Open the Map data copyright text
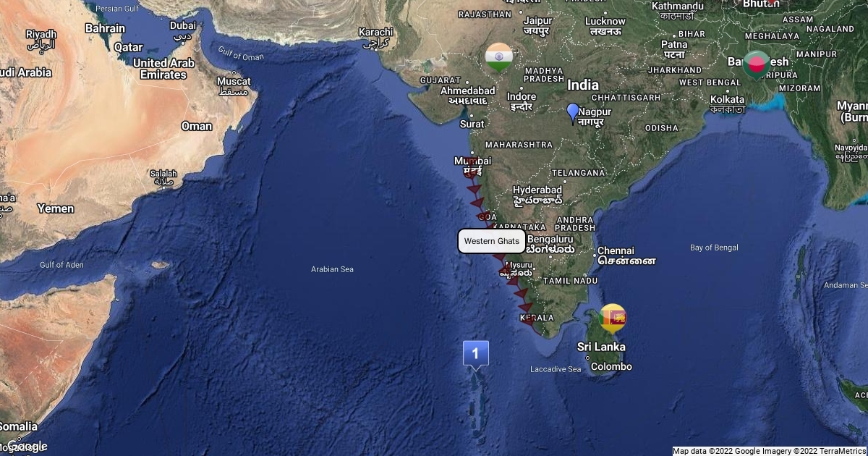Screen dimensions: 868x456 (x=770, y=451)
